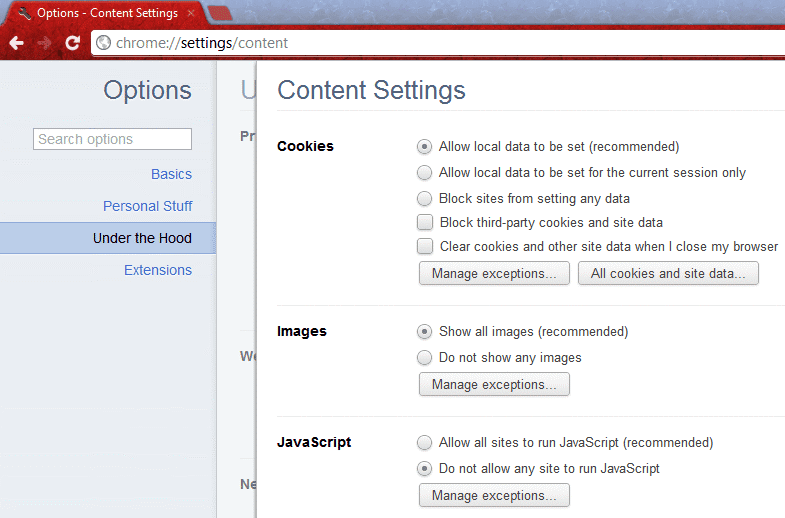Allow all sites to run JavaScript
Viewport: 785px width, 518px height.
[x=424, y=442]
